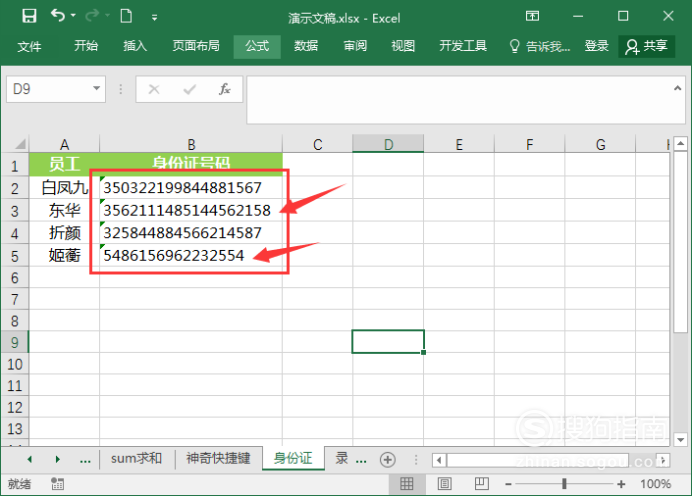Screen dimensions: 692x496
Task: Select cell with 356211148514456​2158
Action: pyautogui.click(x=191, y=210)
